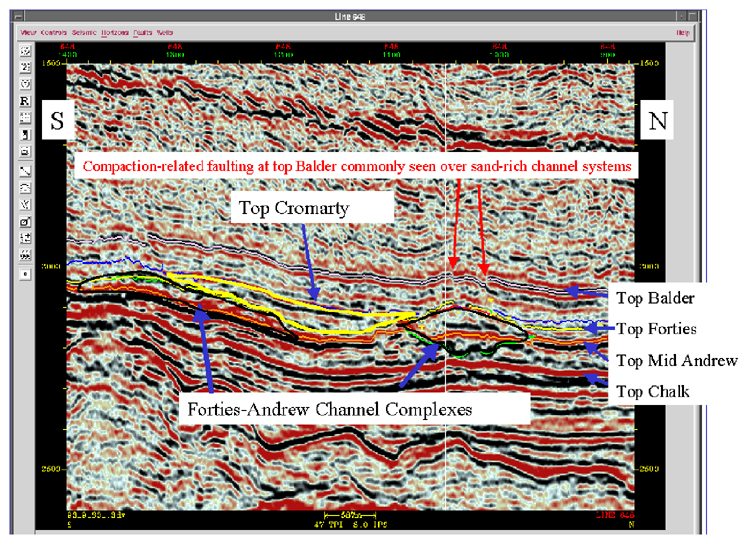Open the View menu

[x=29, y=32]
